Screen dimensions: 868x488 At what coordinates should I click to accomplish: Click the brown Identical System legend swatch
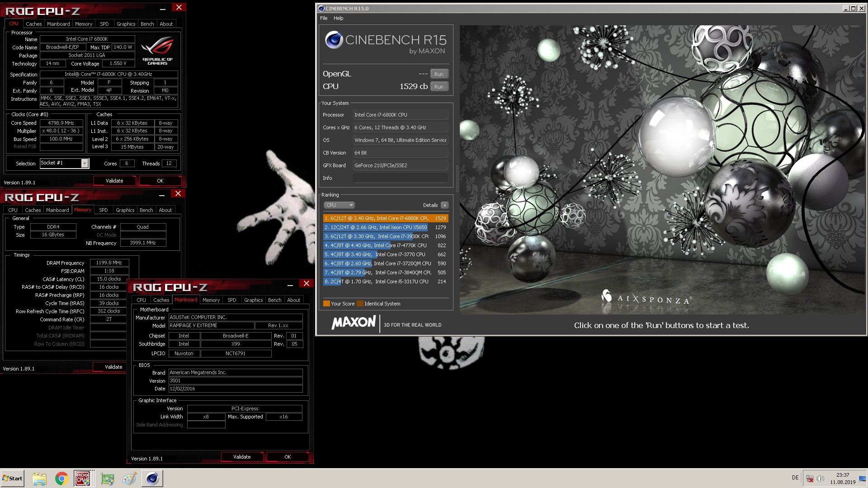point(360,304)
